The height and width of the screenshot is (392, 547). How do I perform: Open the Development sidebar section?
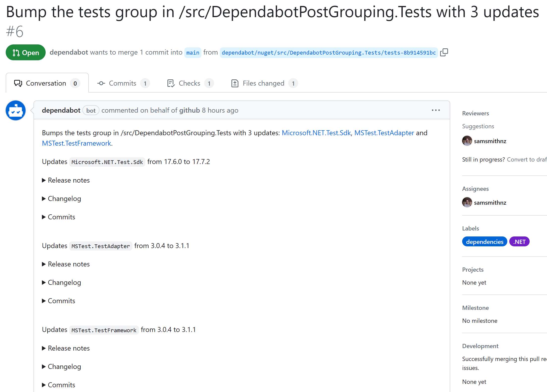[480, 346]
